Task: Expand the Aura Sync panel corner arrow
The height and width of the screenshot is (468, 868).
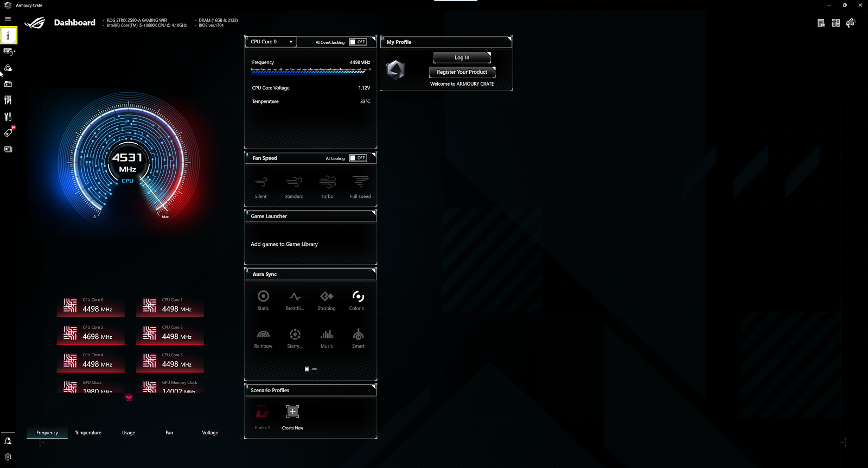Action: point(374,271)
